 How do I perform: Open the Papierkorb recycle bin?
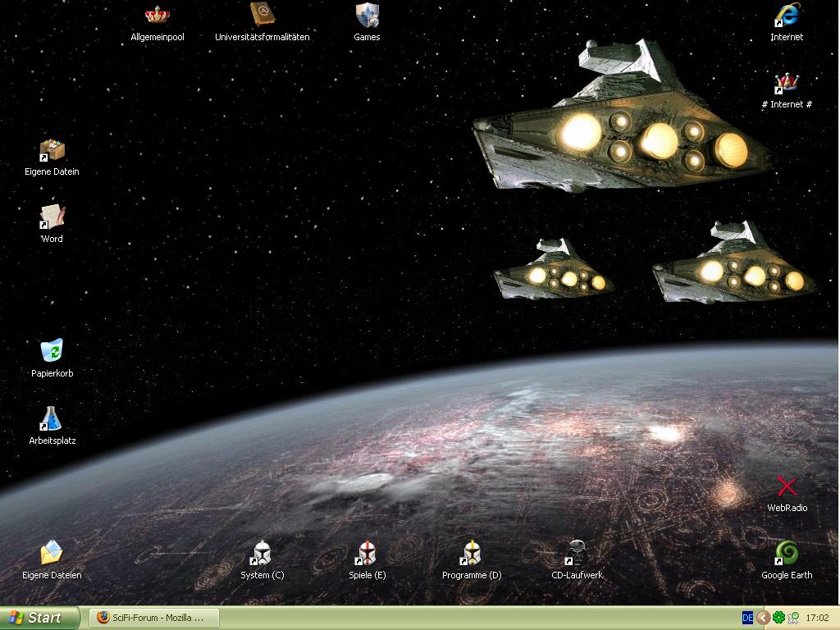coord(52,352)
